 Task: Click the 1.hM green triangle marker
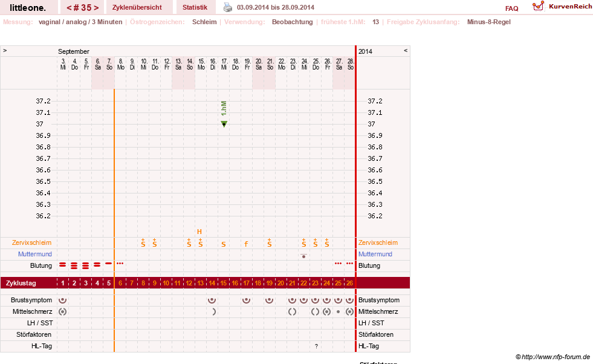tap(224, 124)
